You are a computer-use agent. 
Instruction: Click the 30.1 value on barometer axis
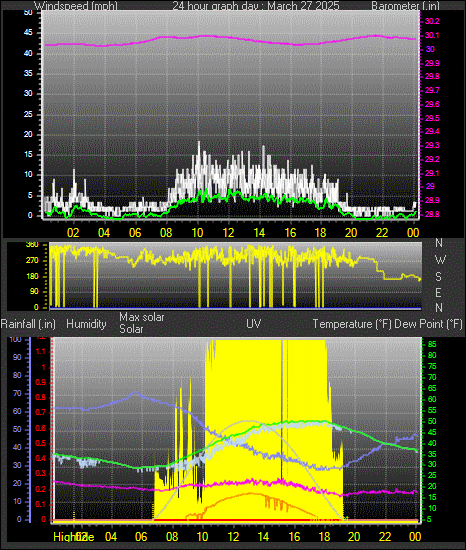click(432, 35)
